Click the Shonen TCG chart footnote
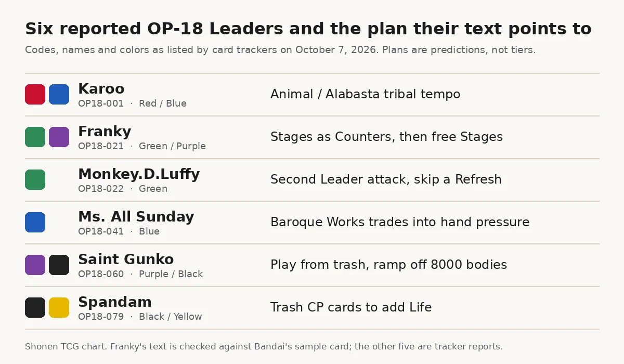Screen dimensions: 624x364 264,347
